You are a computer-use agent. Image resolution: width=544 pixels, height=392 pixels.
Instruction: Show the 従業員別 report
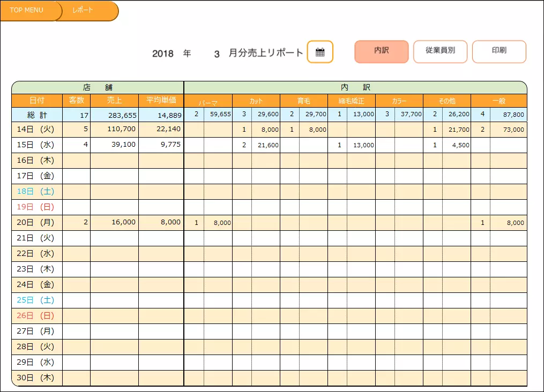[x=440, y=51]
